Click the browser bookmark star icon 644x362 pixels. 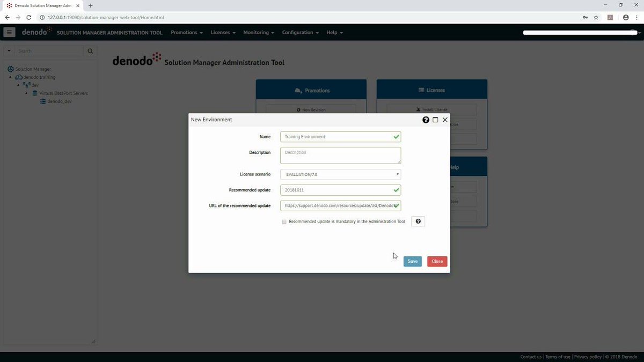pos(596,17)
